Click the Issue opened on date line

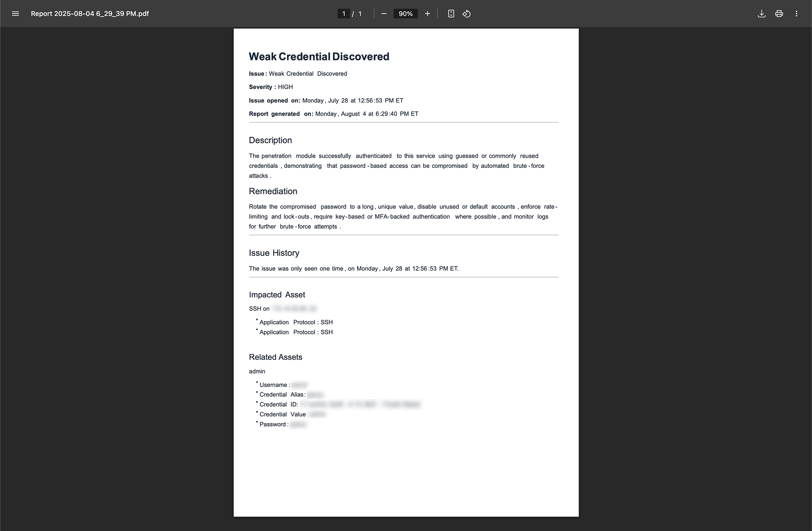(x=326, y=101)
